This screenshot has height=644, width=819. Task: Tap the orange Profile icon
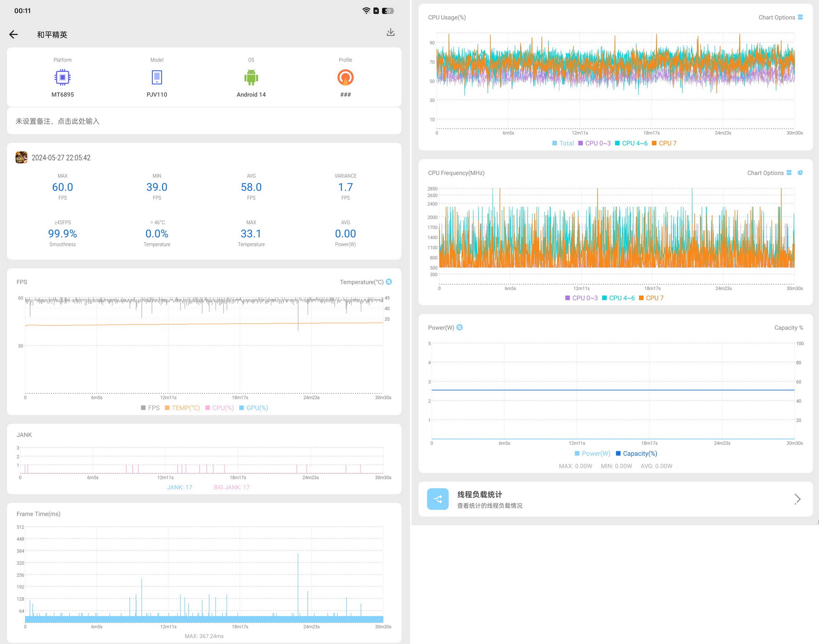pos(345,77)
